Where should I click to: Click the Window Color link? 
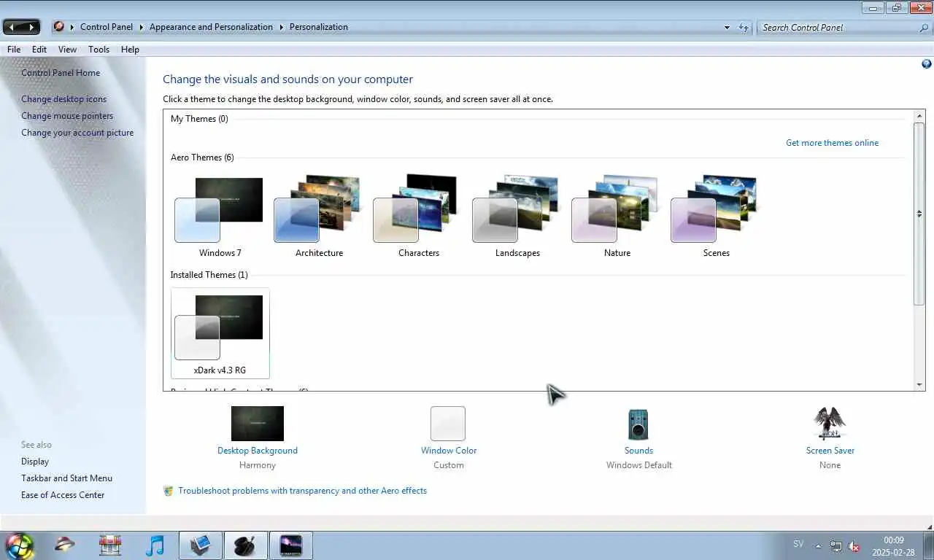pyautogui.click(x=449, y=451)
